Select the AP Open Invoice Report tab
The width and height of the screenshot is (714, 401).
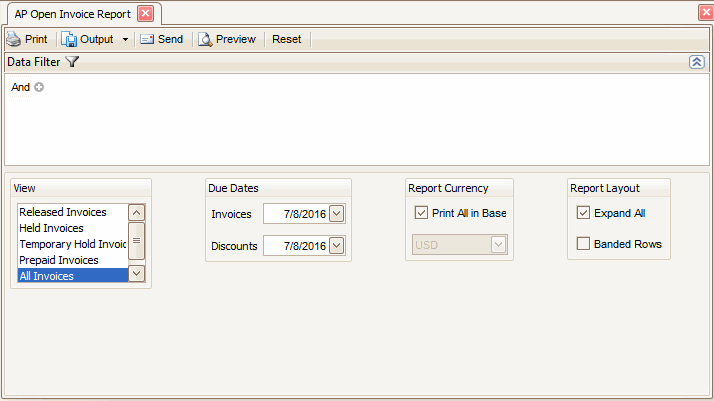(x=73, y=14)
